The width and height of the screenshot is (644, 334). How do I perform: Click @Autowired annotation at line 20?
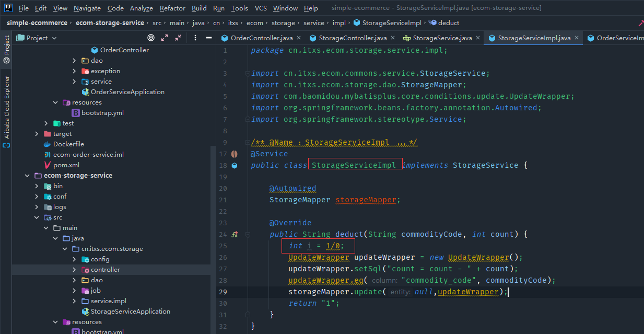tap(292, 188)
